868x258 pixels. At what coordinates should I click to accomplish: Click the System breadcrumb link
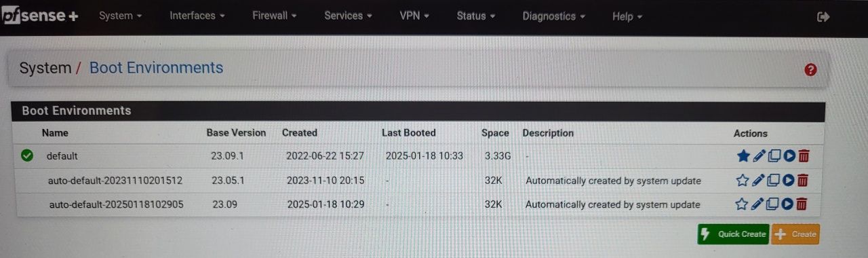(45, 68)
